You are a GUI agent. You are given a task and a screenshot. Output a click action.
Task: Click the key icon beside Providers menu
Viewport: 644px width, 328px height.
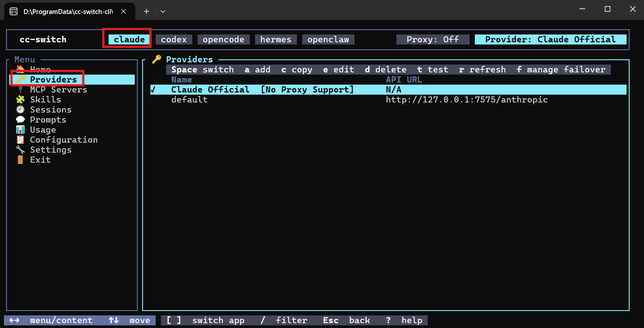click(20, 79)
